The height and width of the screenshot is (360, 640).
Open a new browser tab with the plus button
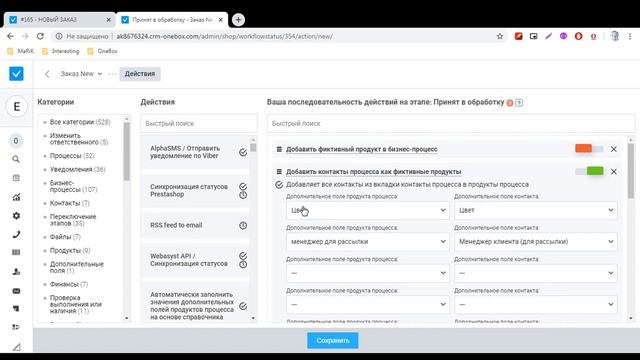238,19
